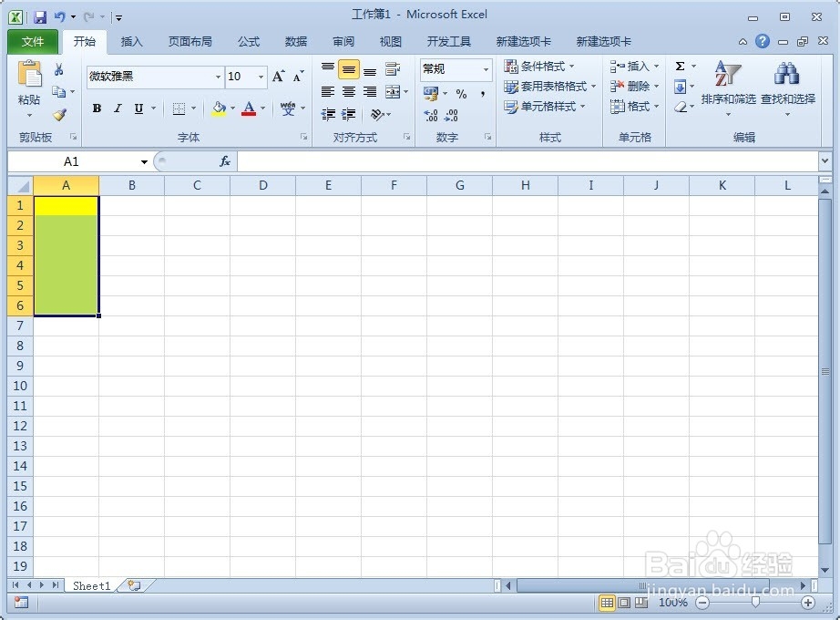Select the Format Painter brush

pyautogui.click(x=59, y=114)
